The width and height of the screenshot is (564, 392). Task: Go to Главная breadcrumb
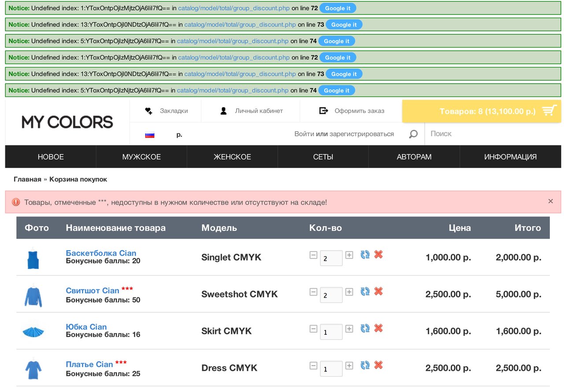click(x=27, y=179)
